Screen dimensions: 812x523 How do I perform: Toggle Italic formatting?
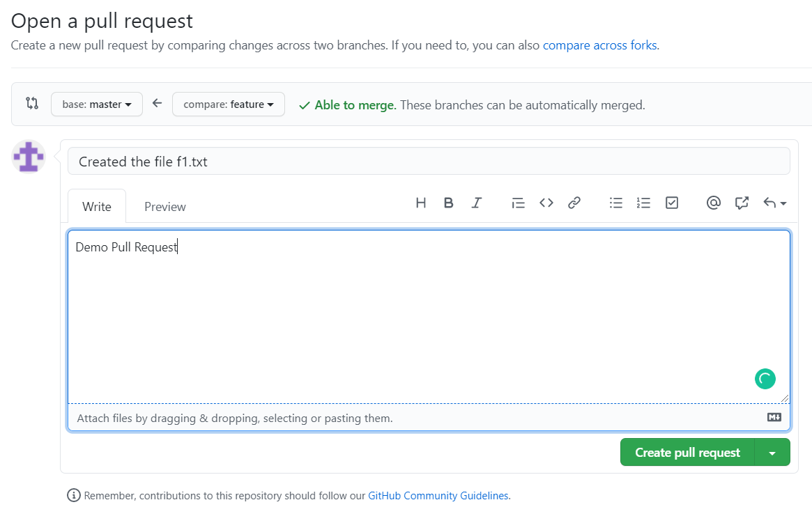[476, 203]
